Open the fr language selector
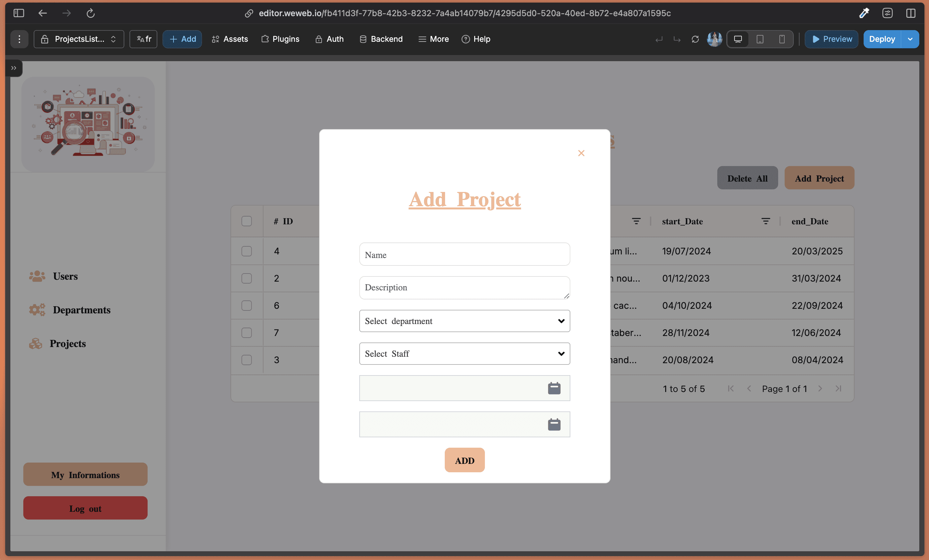The image size is (929, 560). 143,39
